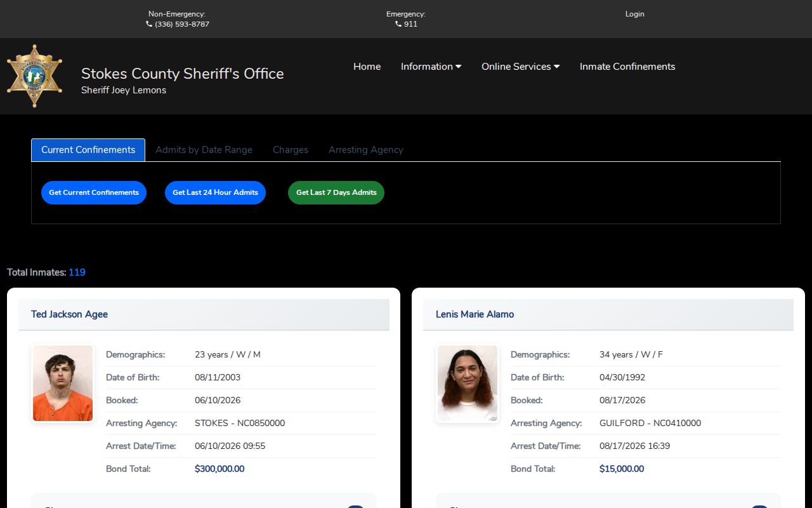812x508 pixels.
Task: Expand the Information dropdown menu
Action: tap(431, 67)
